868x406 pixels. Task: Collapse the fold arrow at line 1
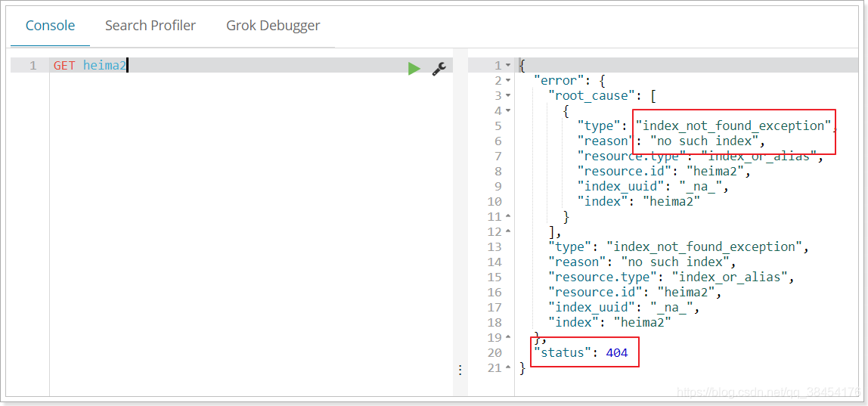(x=509, y=66)
